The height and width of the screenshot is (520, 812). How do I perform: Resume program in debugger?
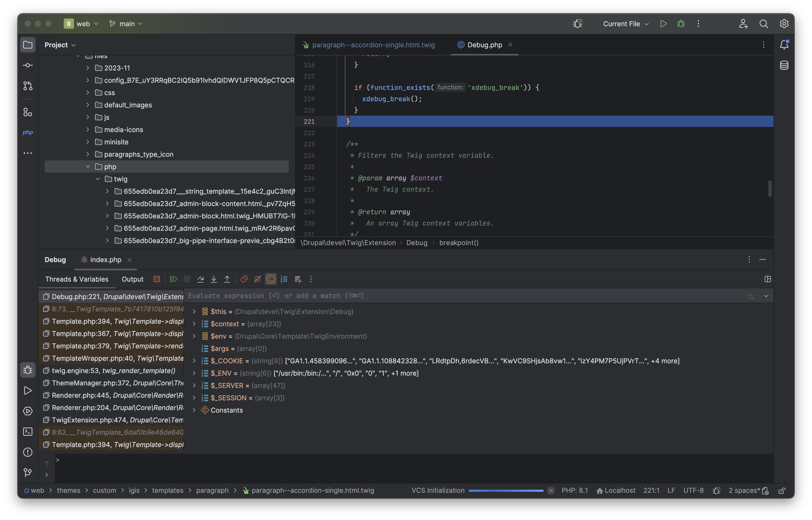[173, 279]
